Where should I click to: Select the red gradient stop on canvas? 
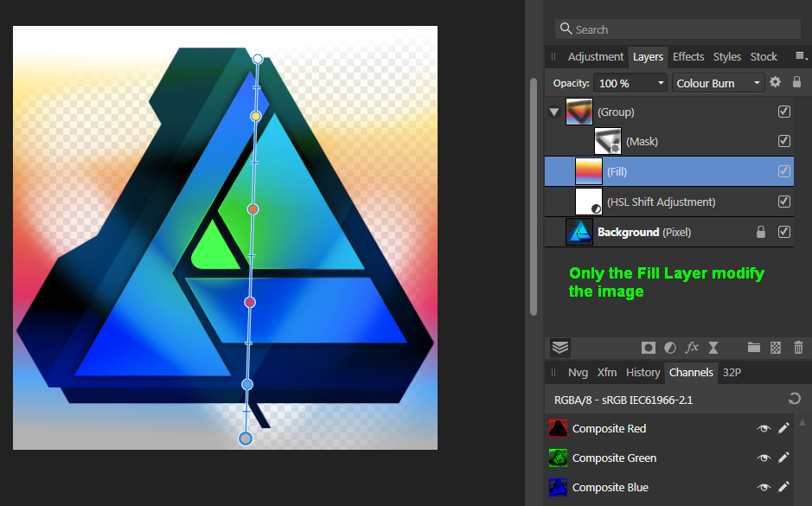tap(250, 302)
